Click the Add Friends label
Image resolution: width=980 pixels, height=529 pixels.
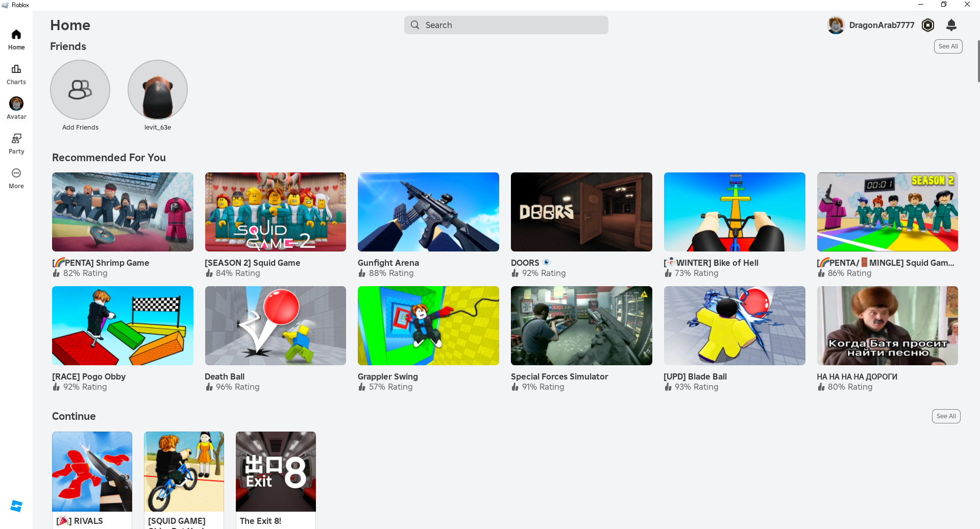[80, 128]
